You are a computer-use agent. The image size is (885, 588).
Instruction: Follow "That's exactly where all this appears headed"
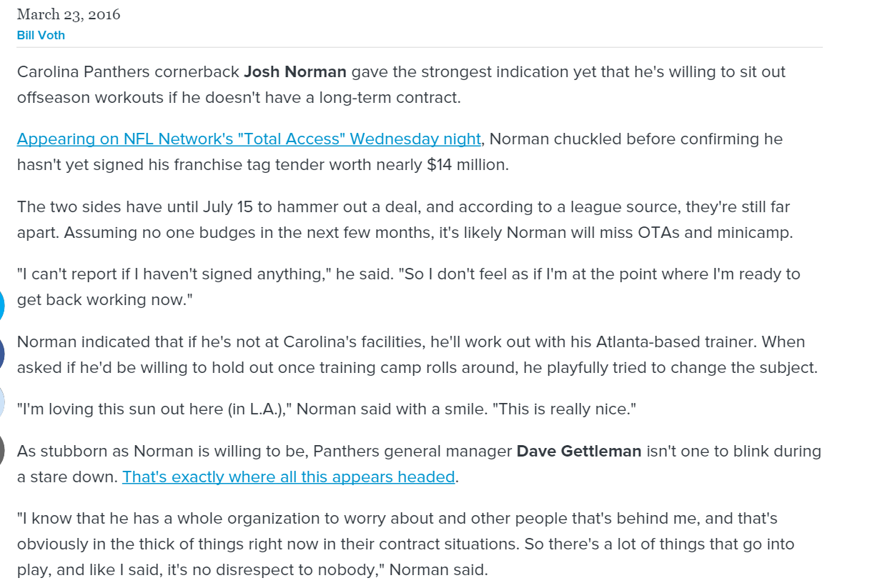(289, 477)
